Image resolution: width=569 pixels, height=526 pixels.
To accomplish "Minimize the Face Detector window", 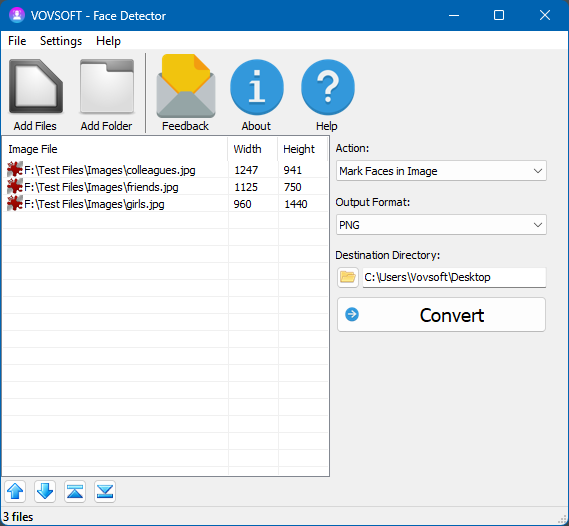I will [454, 15].
